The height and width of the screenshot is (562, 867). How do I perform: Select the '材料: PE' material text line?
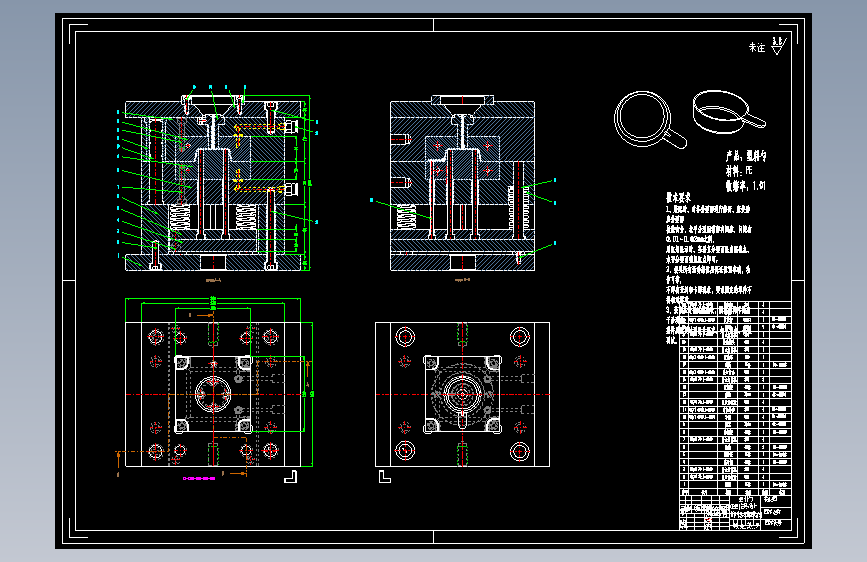[x=739, y=171]
